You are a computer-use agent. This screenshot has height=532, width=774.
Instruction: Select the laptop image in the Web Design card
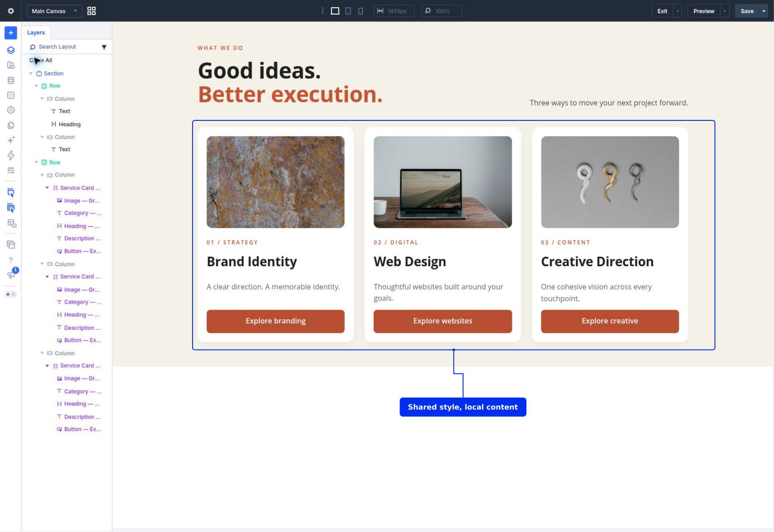(x=443, y=182)
